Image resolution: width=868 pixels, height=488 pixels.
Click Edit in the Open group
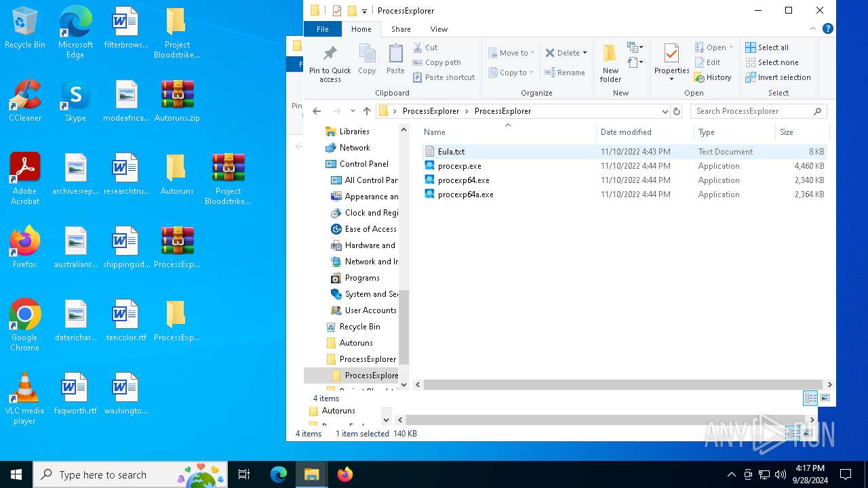point(707,62)
